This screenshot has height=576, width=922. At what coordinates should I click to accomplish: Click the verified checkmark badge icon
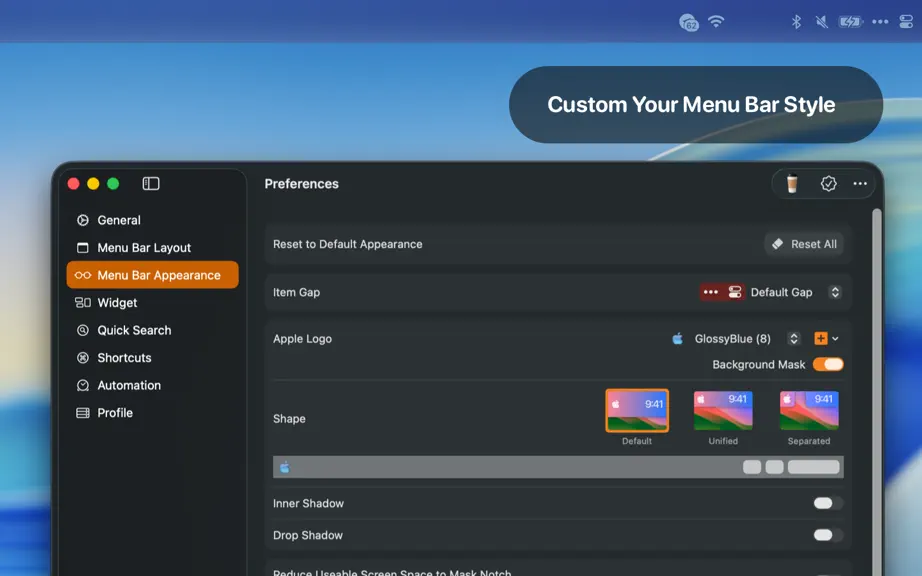click(828, 184)
